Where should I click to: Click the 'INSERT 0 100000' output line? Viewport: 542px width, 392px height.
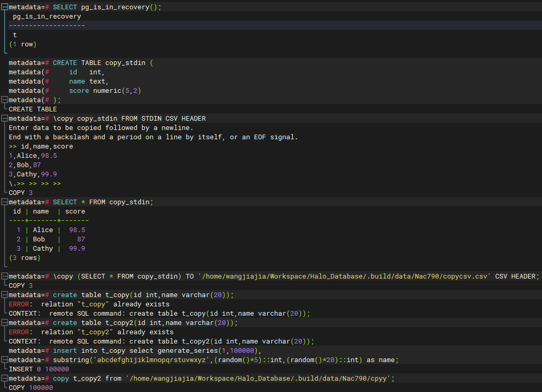pyautogui.click(x=39, y=369)
